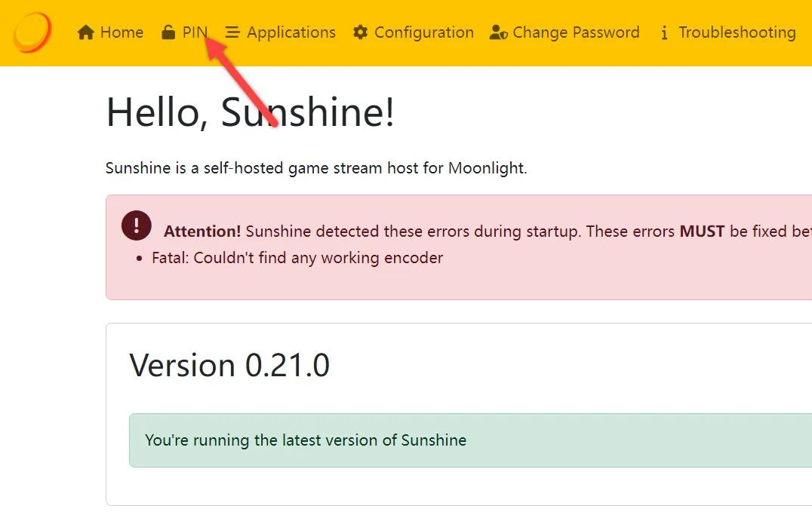The height and width of the screenshot is (518, 812).
Task: Click the padlock icon beside PIN
Action: [168, 32]
